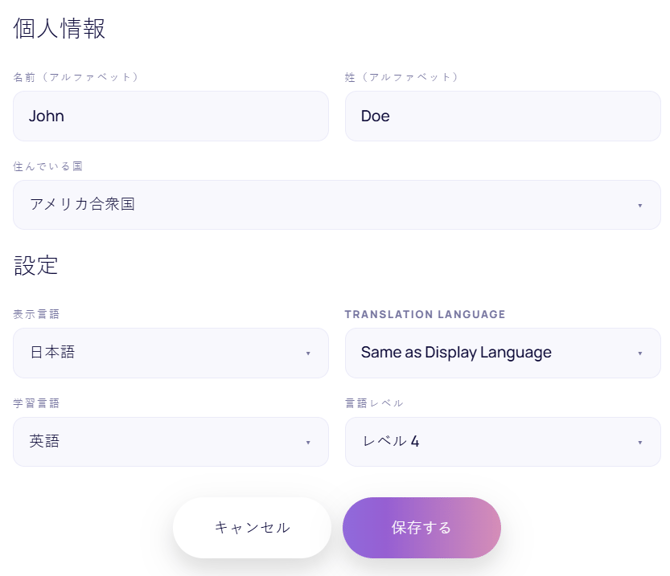Click the arrow icon in the 英語 selector

coord(308,442)
